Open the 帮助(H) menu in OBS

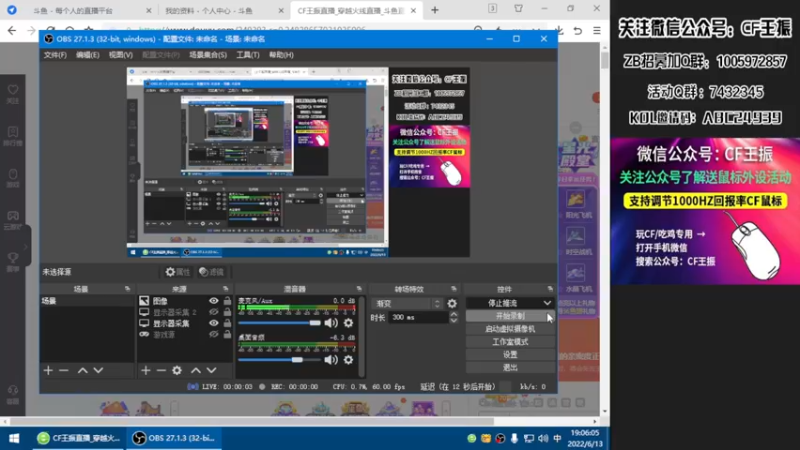tap(281, 55)
